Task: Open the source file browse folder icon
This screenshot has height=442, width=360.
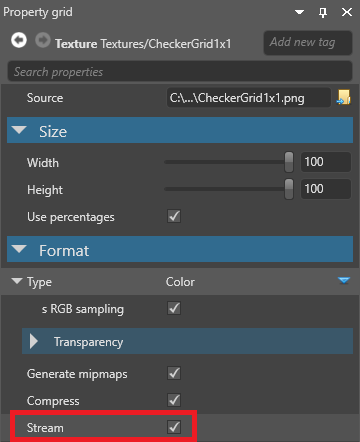Action: point(344,97)
